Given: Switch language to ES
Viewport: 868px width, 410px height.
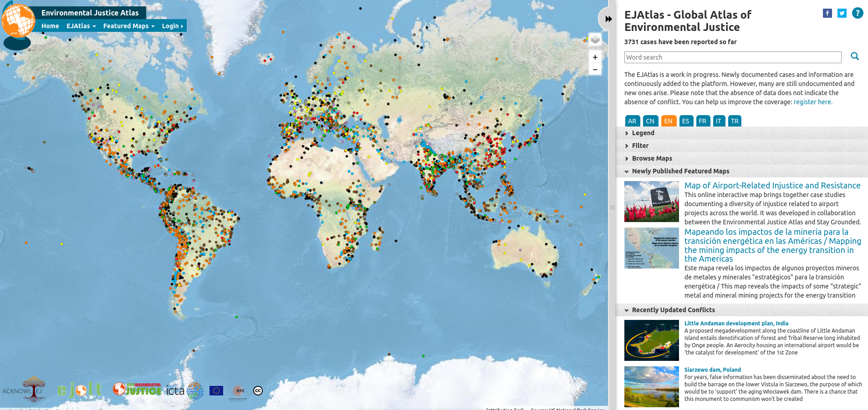Looking at the screenshot, I should [686, 121].
